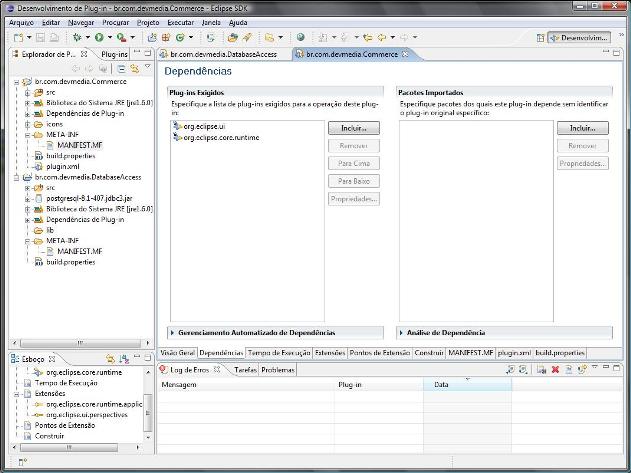631x473 pixels.
Task: Collapse Extensões node in Esboço
Action: point(16,394)
